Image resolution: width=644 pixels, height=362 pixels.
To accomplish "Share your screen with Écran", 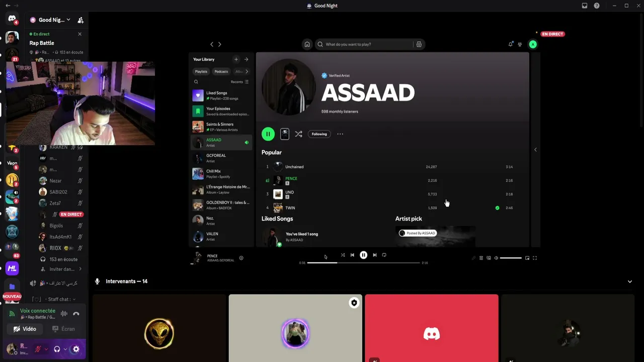I will point(63,329).
